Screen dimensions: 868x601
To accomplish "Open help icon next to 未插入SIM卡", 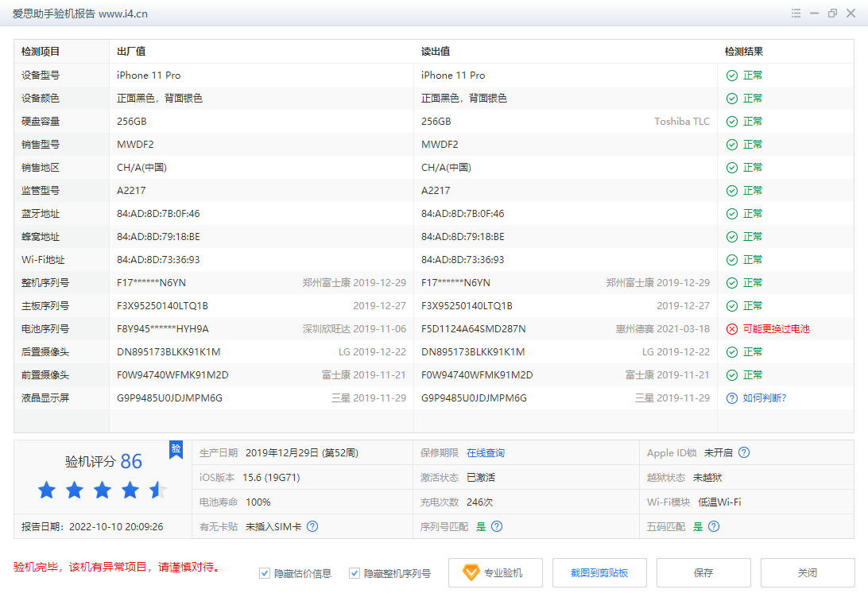I will click(x=312, y=526).
